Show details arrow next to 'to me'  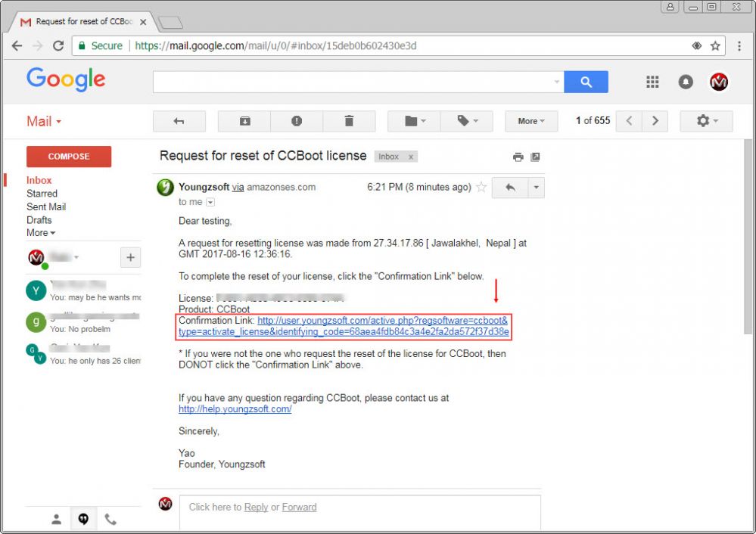click(x=210, y=202)
